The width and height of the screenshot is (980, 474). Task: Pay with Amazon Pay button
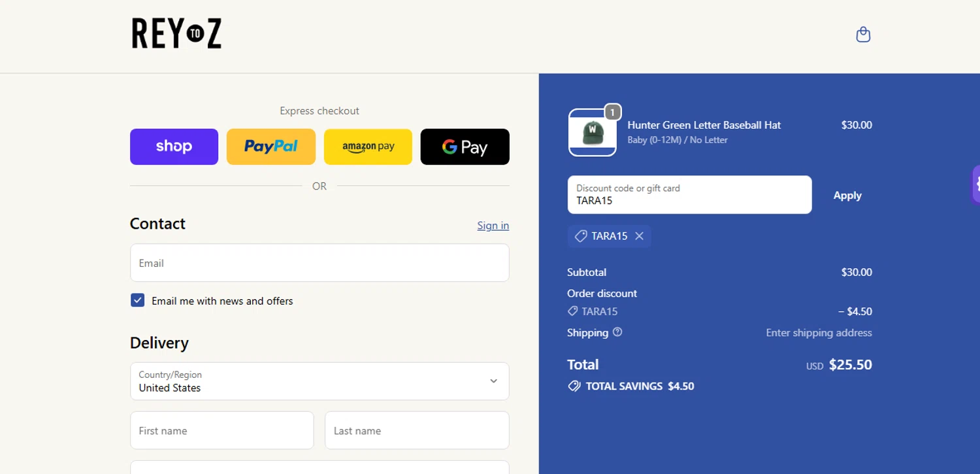coord(368,146)
